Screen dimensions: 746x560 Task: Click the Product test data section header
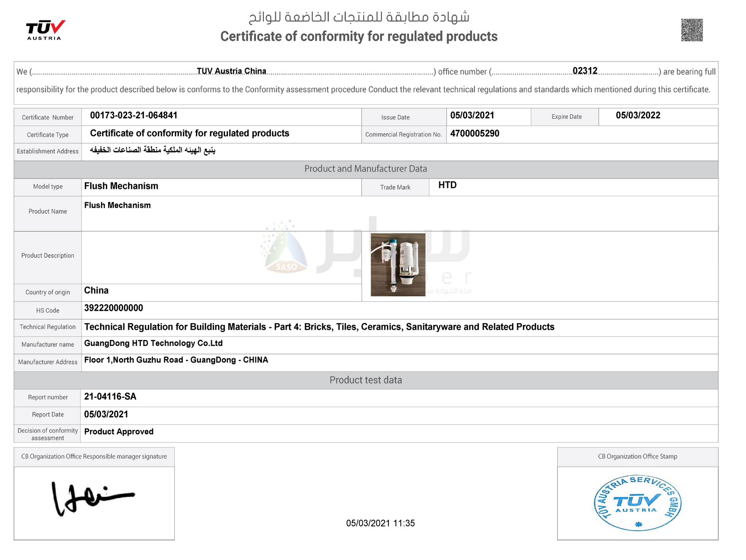tap(366, 380)
